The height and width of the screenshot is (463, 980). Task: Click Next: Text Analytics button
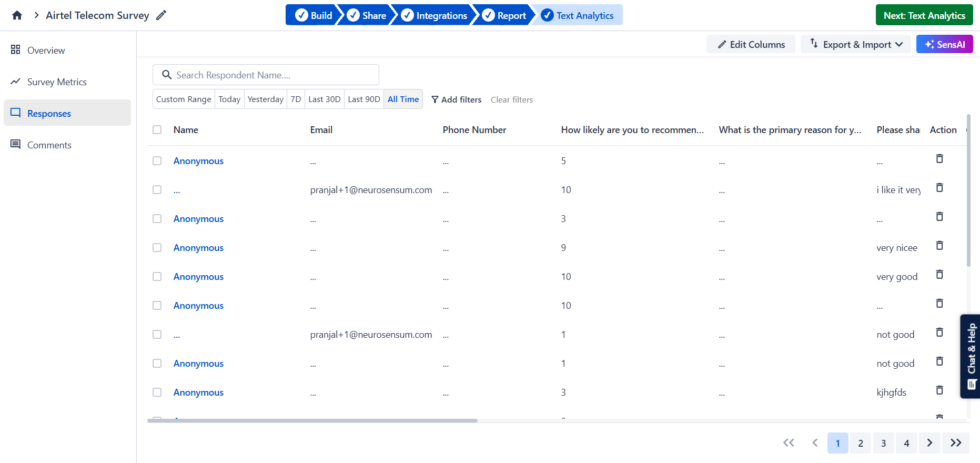(x=924, y=15)
